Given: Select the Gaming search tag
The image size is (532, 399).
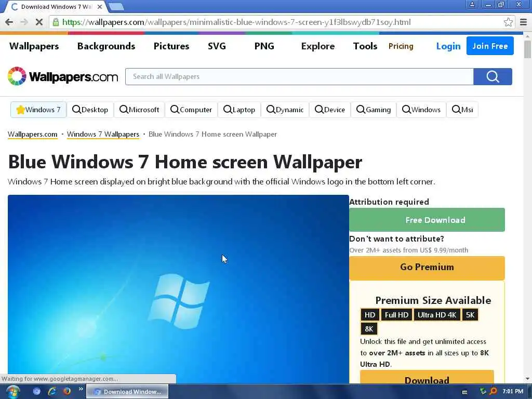Looking at the screenshot, I should click(374, 110).
